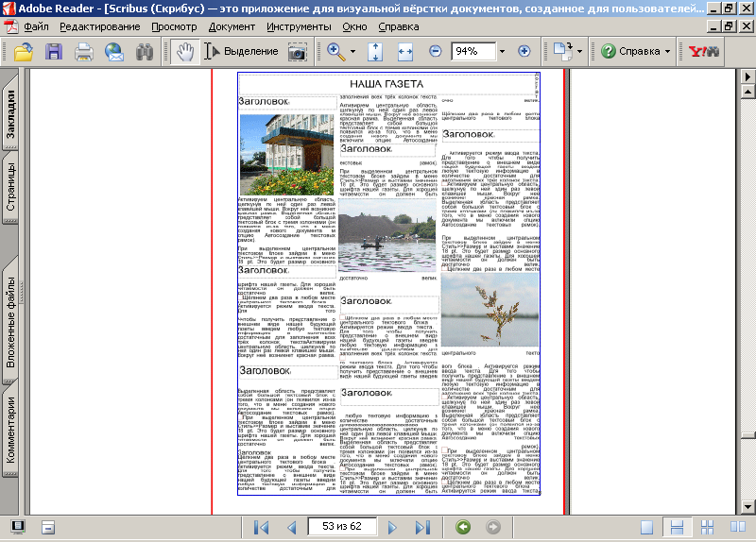The image size is (756, 542).
Task: Click the page number field 53 из 62
Action: 342,526
